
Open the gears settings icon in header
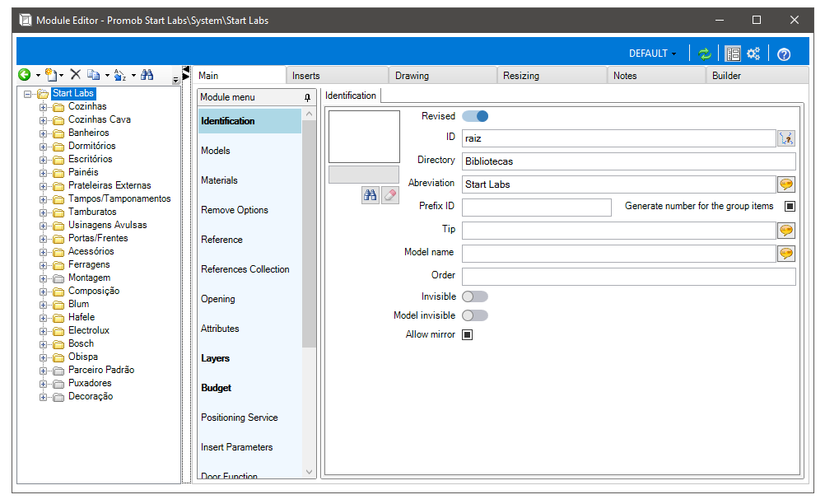pos(753,54)
